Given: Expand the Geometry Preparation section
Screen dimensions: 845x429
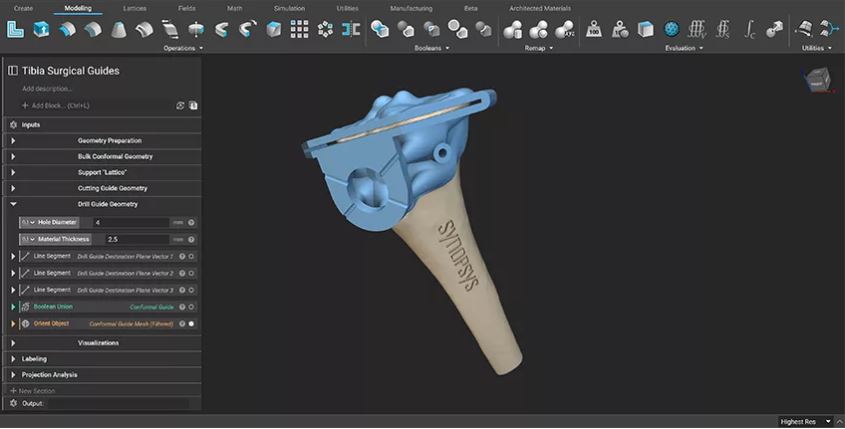Looking at the screenshot, I should [x=13, y=141].
